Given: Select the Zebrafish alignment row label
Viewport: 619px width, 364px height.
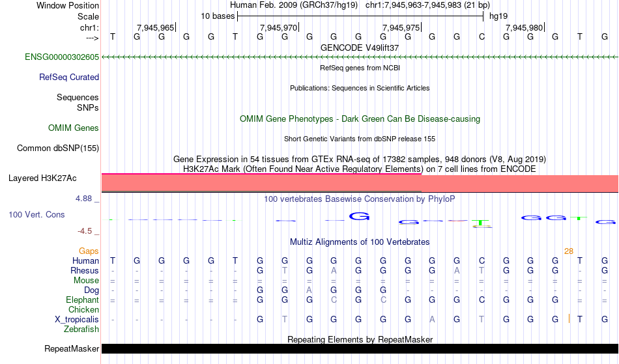Looking at the screenshot, I should point(81,329).
